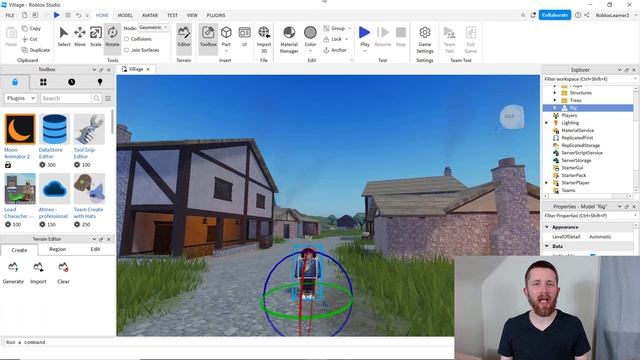
Task: Switch to the PLUGINS ribbon tab
Action: [x=216, y=15]
